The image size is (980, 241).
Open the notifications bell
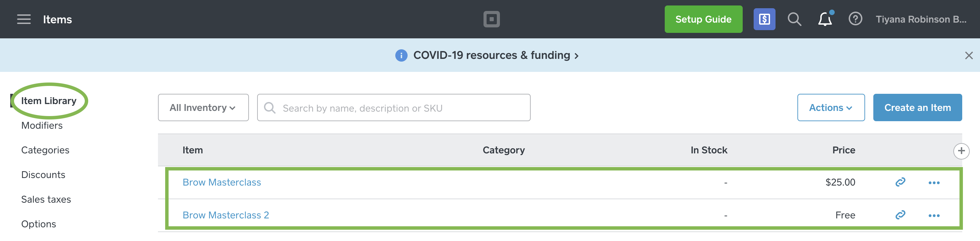coord(824,19)
